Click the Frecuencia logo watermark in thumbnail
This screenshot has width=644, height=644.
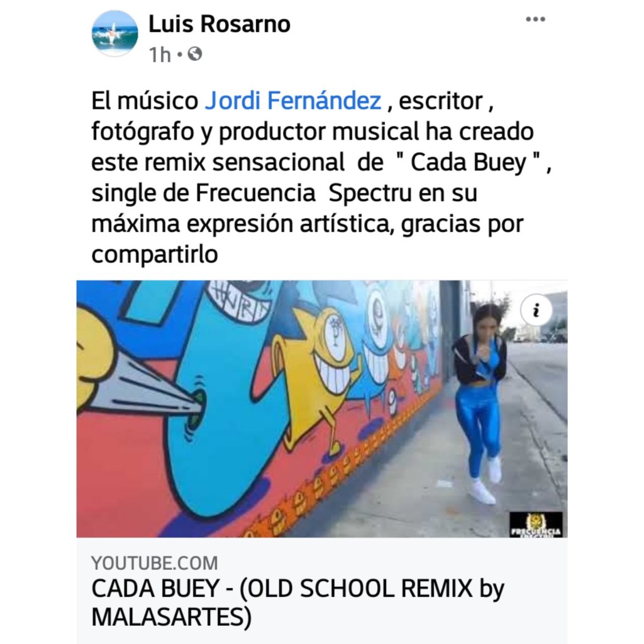pos(536,525)
